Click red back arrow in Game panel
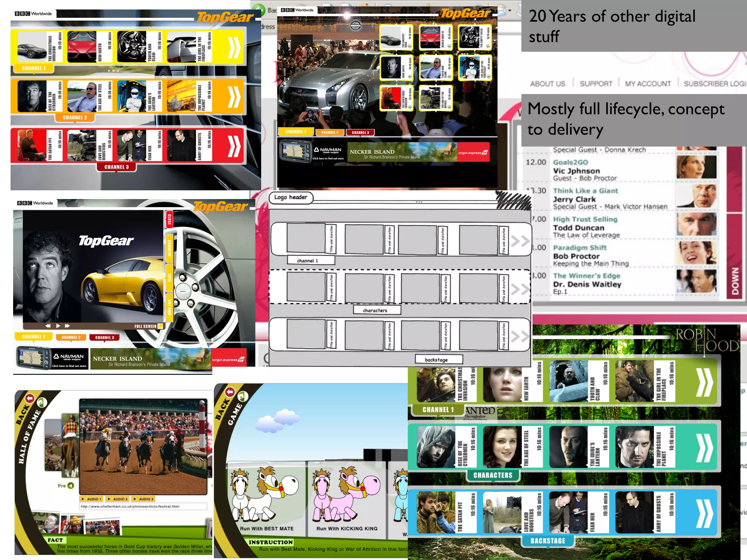The width and height of the screenshot is (747, 560). (x=230, y=392)
